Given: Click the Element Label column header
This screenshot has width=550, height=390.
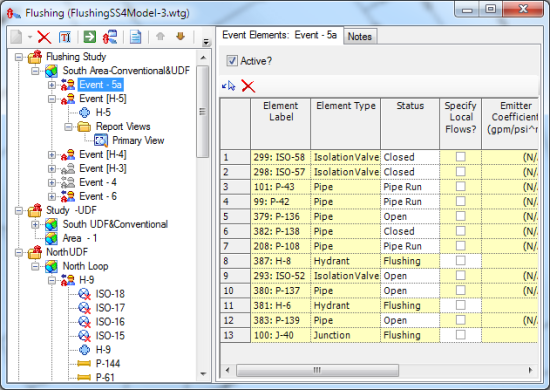Looking at the screenshot, I should (x=281, y=123).
